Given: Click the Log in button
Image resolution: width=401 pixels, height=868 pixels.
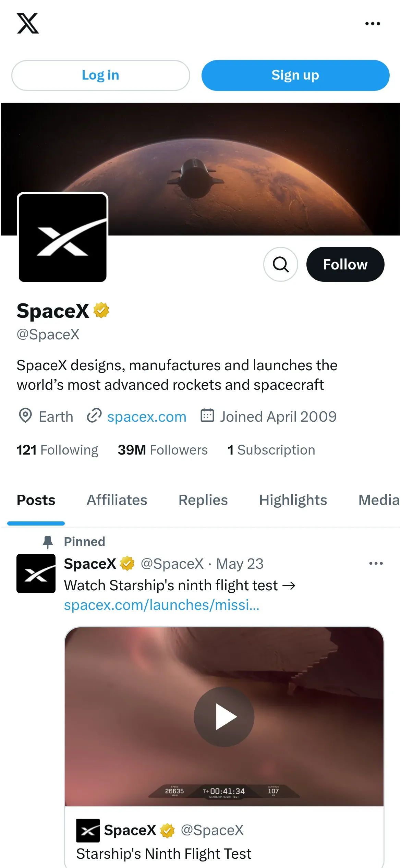Looking at the screenshot, I should pyautogui.click(x=100, y=75).
